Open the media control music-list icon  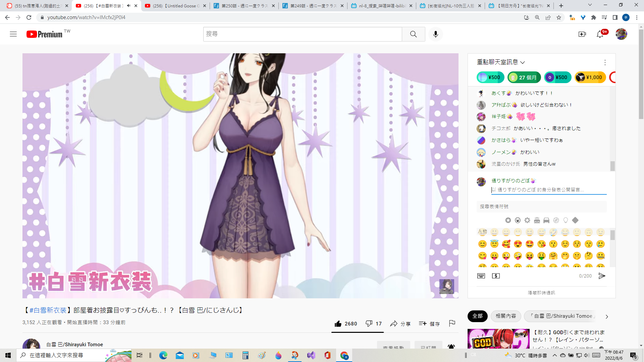click(604, 17)
